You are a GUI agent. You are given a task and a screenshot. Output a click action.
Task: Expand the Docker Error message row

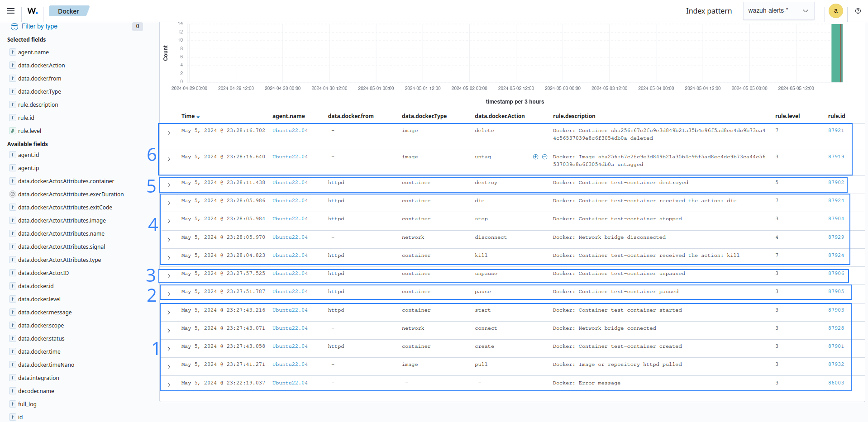coord(168,384)
